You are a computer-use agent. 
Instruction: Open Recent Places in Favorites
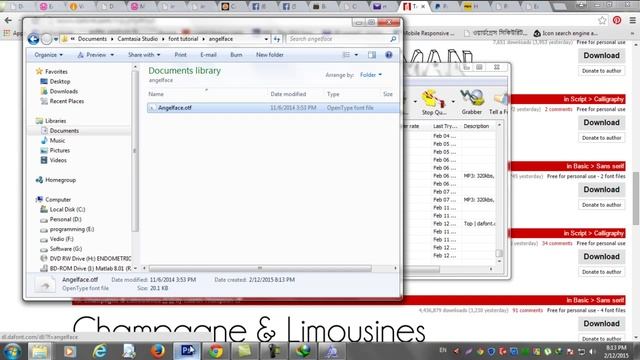(x=67, y=101)
